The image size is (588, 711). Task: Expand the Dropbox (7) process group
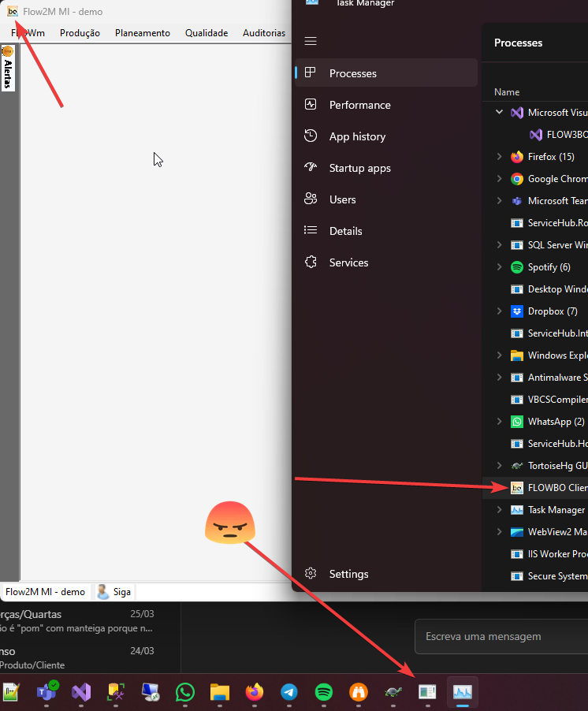point(499,311)
